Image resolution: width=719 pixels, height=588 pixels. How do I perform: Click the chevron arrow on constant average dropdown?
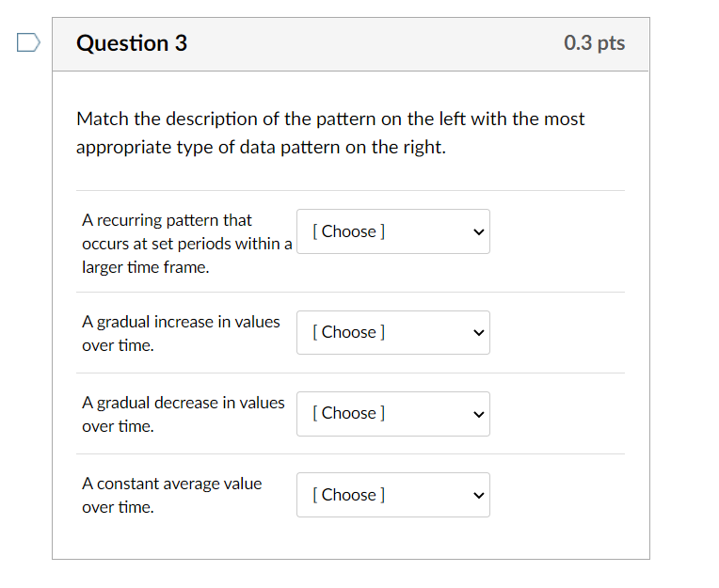(x=478, y=496)
